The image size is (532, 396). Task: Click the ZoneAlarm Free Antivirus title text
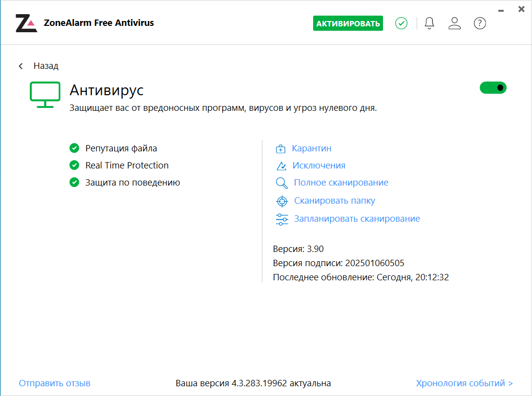99,23
